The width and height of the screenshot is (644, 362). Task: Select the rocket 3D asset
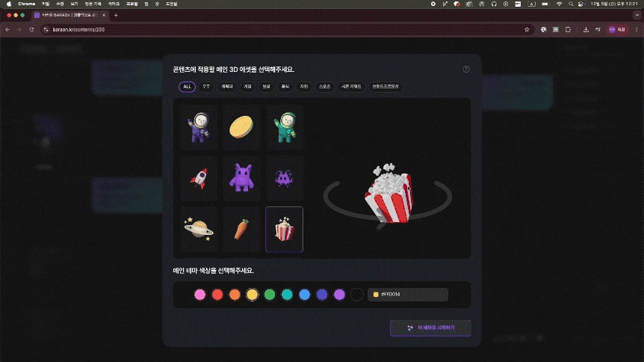(199, 178)
